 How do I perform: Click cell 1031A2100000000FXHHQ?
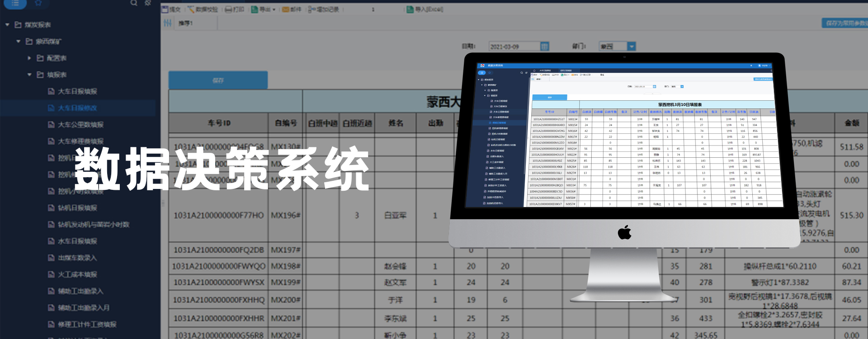click(x=219, y=300)
